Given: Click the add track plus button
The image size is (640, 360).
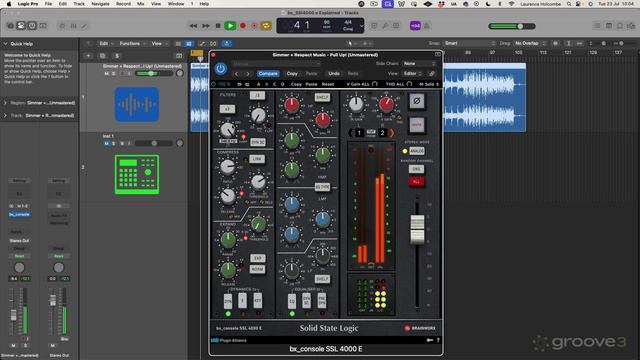Looking at the screenshot, I should tap(88, 56).
